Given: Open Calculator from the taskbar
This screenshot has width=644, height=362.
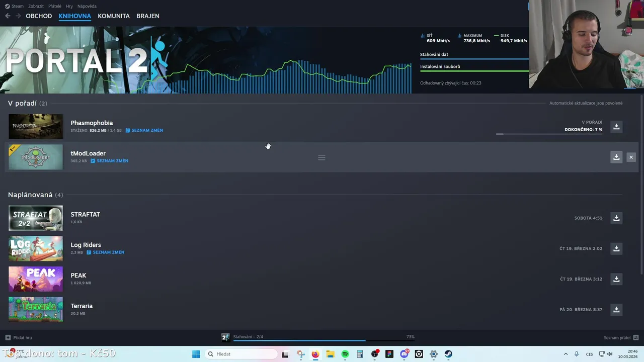Looking at the screenshot, I should (360, 354).
